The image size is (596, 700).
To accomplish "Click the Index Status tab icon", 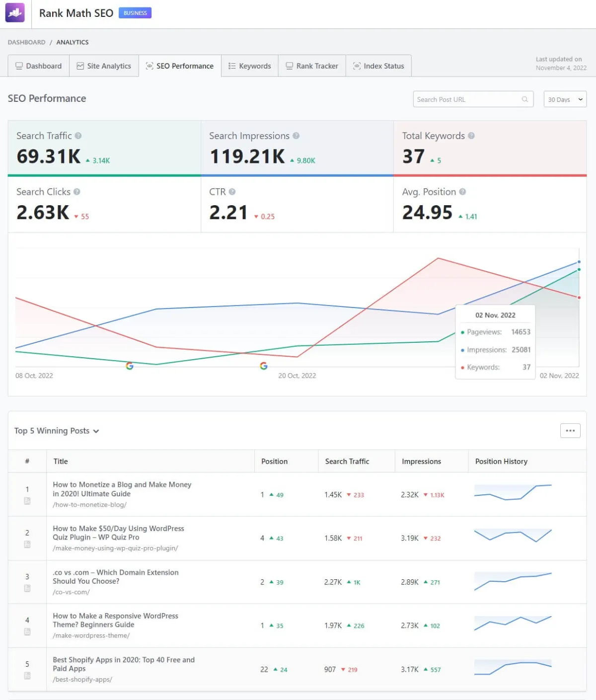I will [x=356, y=66].
